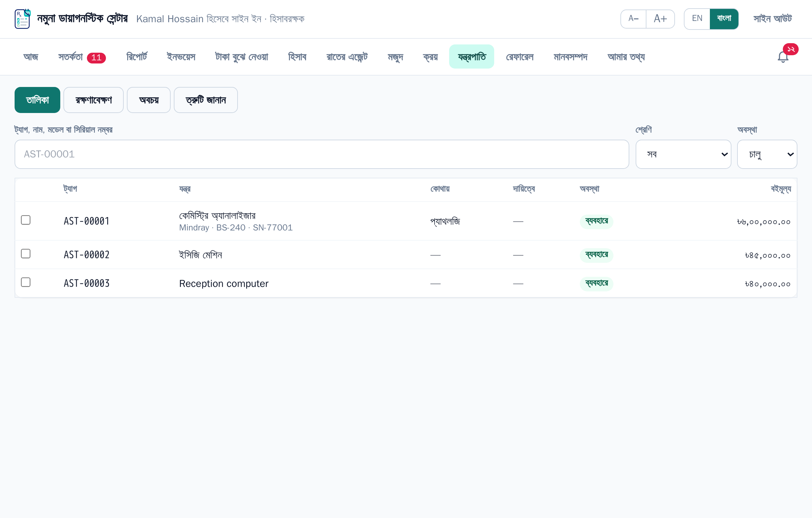Select the যন্ত্রপাতি tab
The image size is (812, 518).
point(471,57)
